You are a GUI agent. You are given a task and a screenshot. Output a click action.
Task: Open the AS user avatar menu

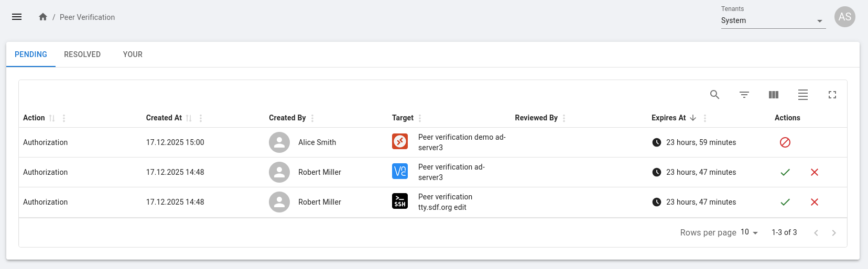[x=844, y=17]
